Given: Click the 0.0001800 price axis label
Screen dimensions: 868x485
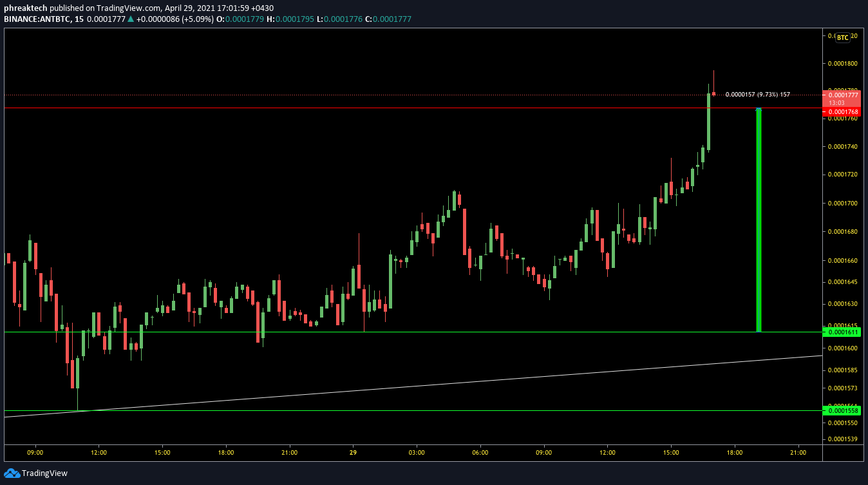Looking at the screenshot, I should (842, 63).
